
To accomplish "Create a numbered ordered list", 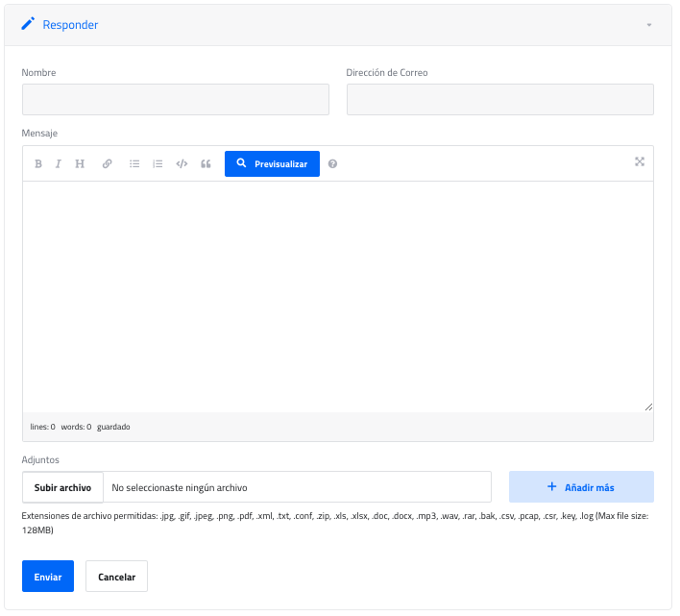I will coord(158,164).
